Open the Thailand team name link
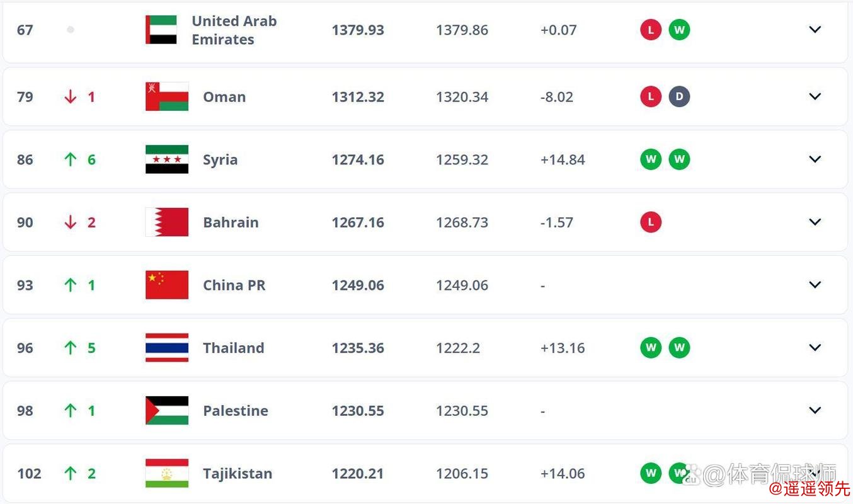Viewport: 853px width, 504px height. click(233, 348)
